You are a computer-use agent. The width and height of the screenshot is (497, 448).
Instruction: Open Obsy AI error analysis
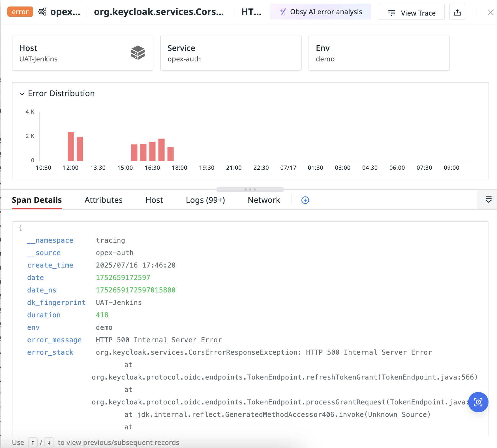click(x=320, y=12)
